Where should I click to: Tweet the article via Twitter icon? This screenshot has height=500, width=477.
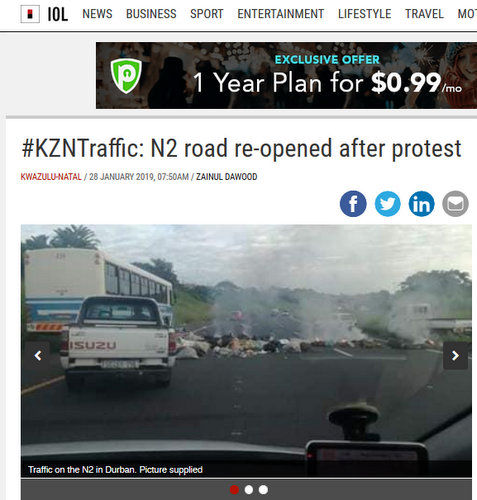point(387,204)
